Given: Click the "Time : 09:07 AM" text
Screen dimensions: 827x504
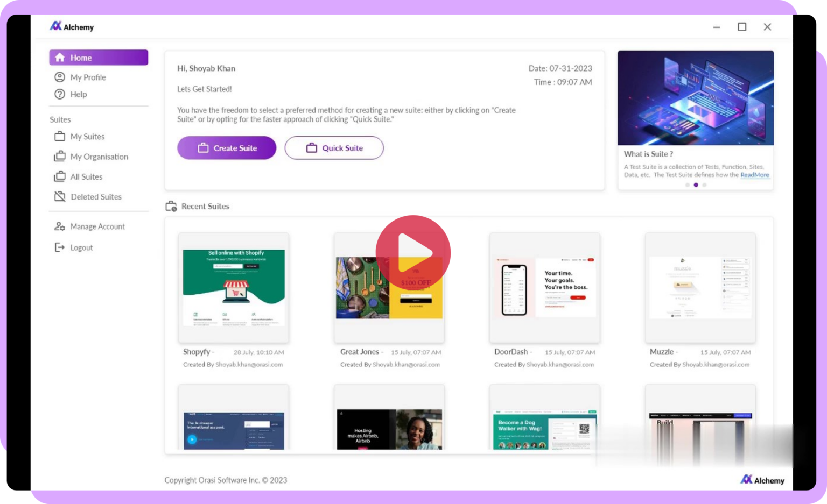Looking at the screenshot, I should [563, 82].
